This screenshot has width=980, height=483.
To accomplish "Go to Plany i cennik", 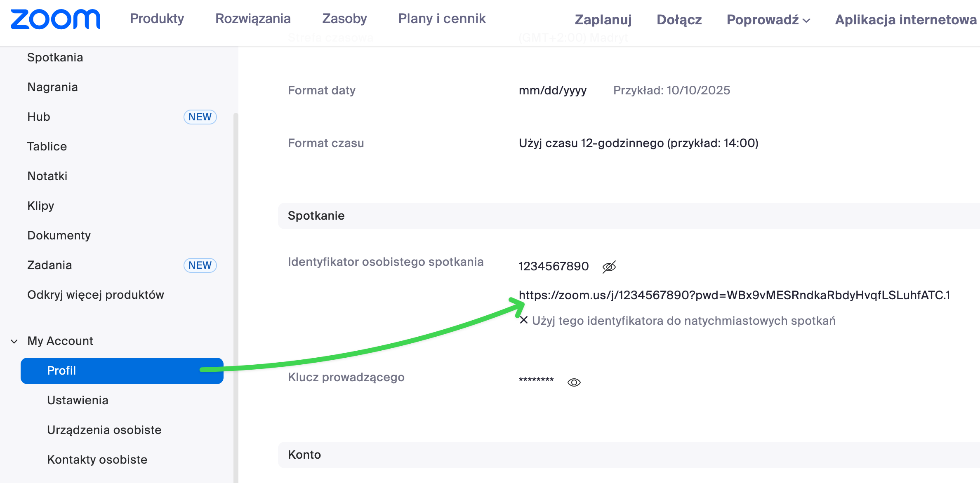I will [442, 19].
